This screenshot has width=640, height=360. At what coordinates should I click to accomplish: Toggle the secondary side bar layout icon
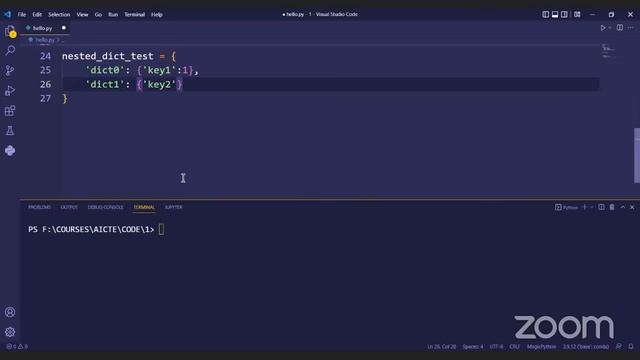click(x=564, y=14)
